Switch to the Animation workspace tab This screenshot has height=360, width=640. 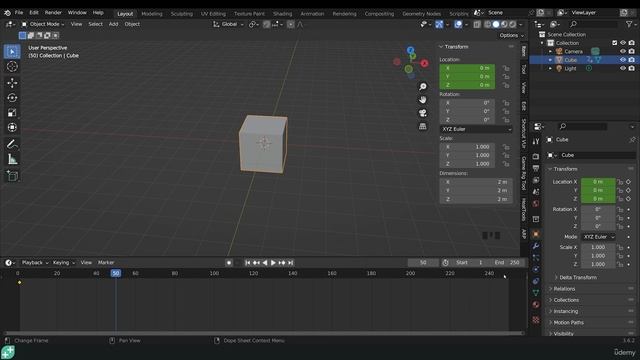click(312, 13)
